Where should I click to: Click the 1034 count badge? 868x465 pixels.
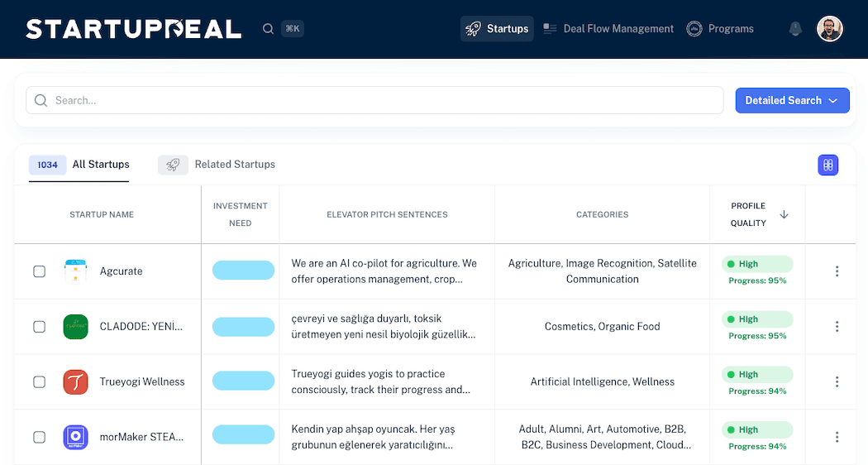(48, 165)
